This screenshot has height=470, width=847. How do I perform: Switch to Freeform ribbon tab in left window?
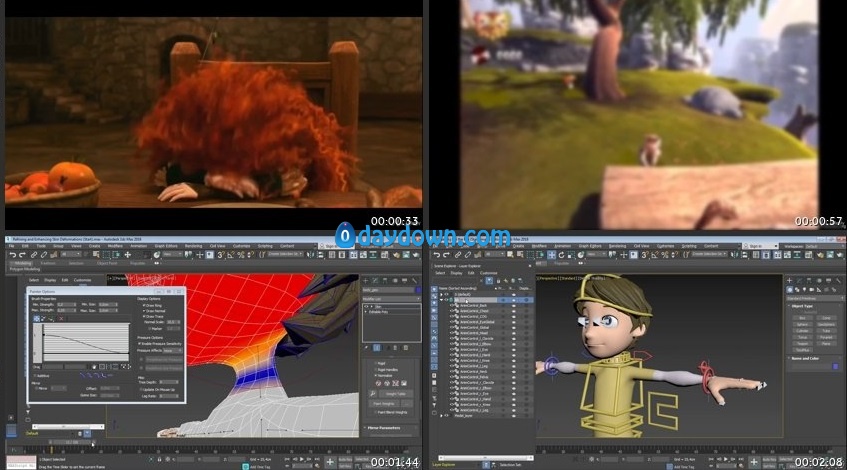[48, 263]
